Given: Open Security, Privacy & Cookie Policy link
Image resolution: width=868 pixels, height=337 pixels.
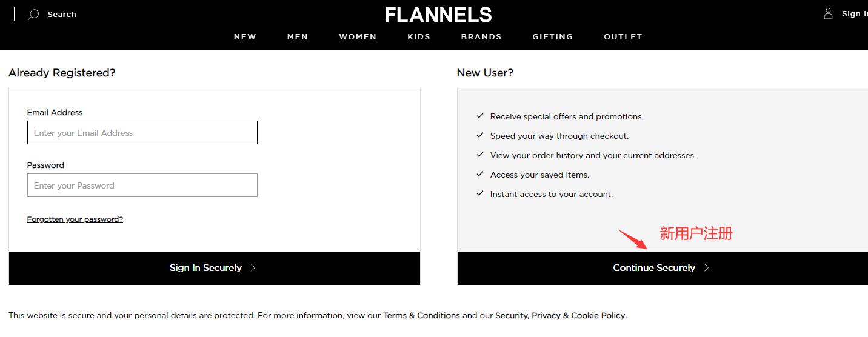Looking at the screenshot, I should 560,316.
